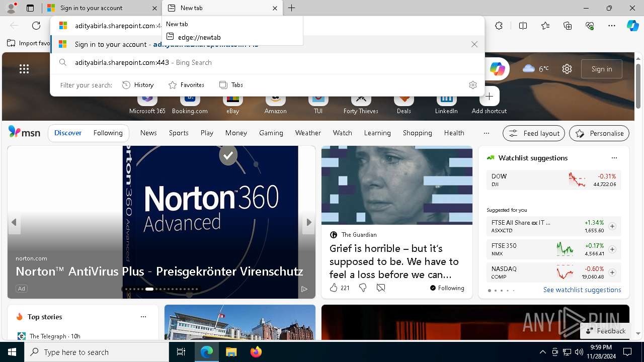The width and height of the screenshot is (644, 362).
Task: Open the Favorites star icon
Action: [x=545, y=26]
